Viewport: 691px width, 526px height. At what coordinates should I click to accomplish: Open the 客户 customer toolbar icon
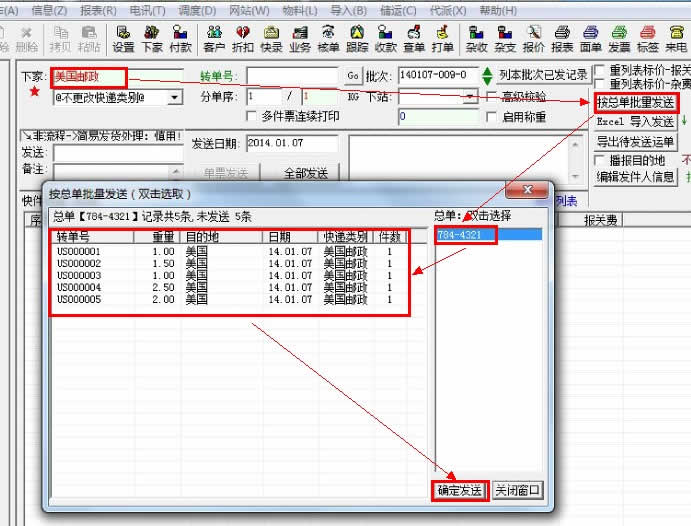point(214,38)
